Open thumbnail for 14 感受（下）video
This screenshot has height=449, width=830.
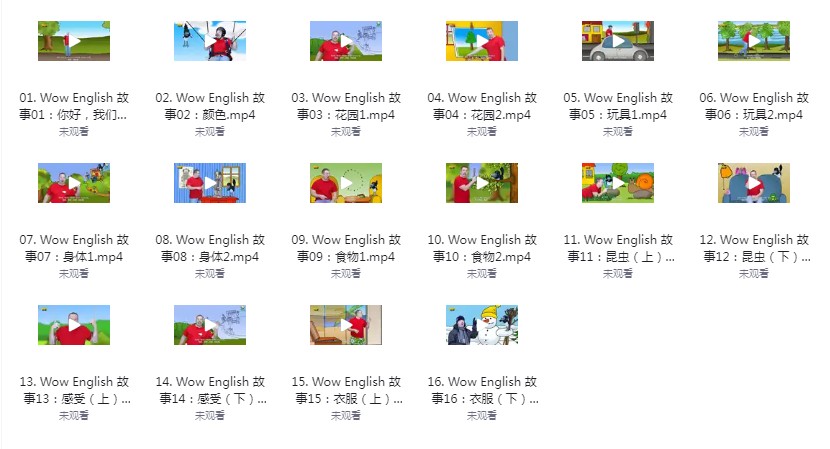pyautogui.click(x=210, y=325)
